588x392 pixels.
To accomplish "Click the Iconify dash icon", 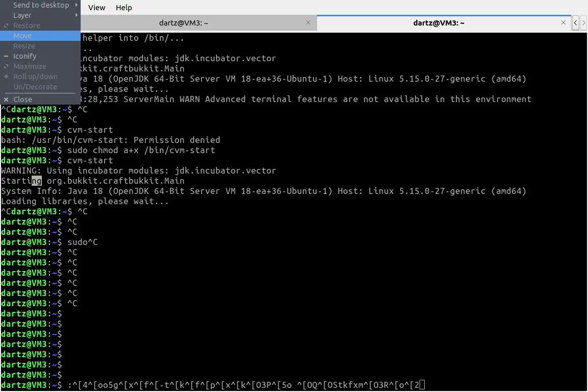I will [x=6, y=56].
